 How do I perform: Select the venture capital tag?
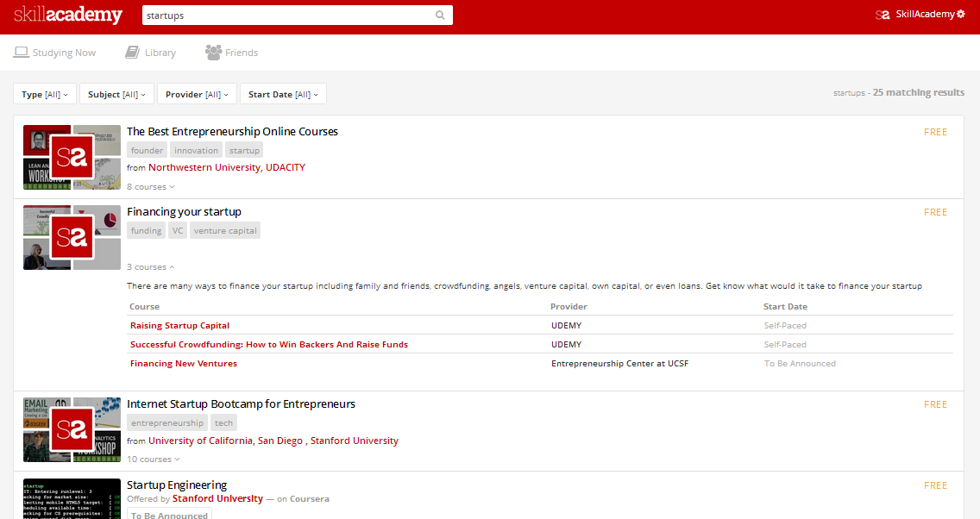pos(225,231)
